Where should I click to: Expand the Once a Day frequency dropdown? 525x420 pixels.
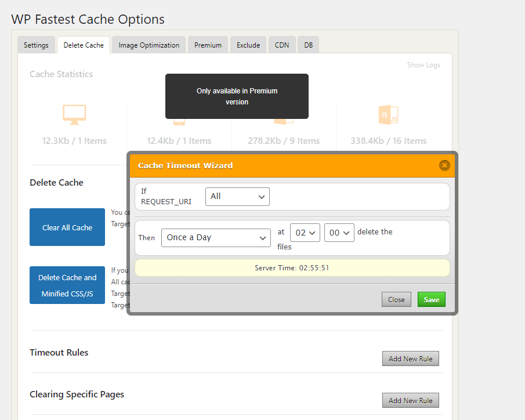[x=216, y=237]
